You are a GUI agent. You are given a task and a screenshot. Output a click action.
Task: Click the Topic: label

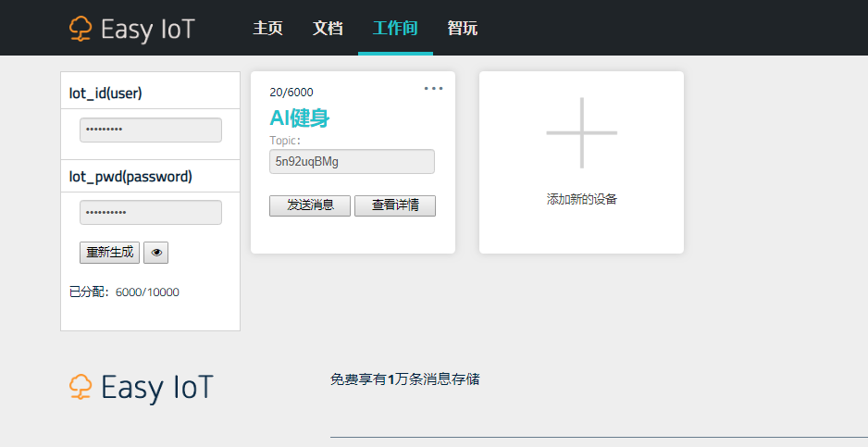pos(285,141)
